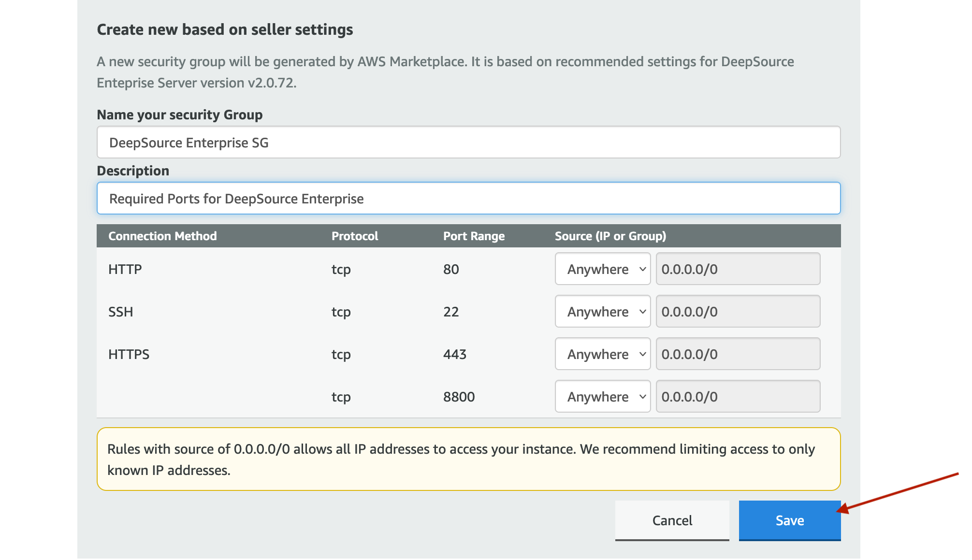Click the Protocol column header

pos(355,236)
